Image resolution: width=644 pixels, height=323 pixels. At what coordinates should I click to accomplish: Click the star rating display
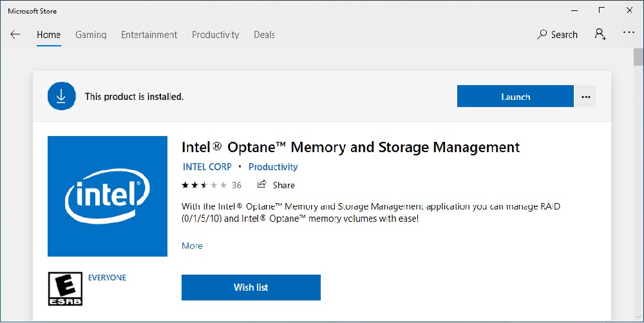click(204, 185)
